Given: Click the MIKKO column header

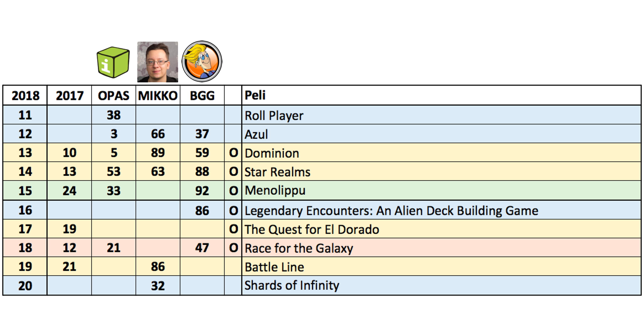Looking at the screenshot, I should 158,96.
